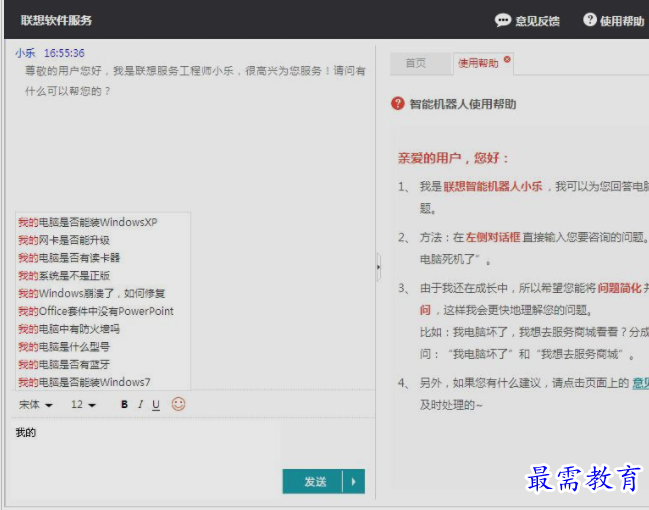
Task: Open the font size 12 dropdown
Action: 83,404
